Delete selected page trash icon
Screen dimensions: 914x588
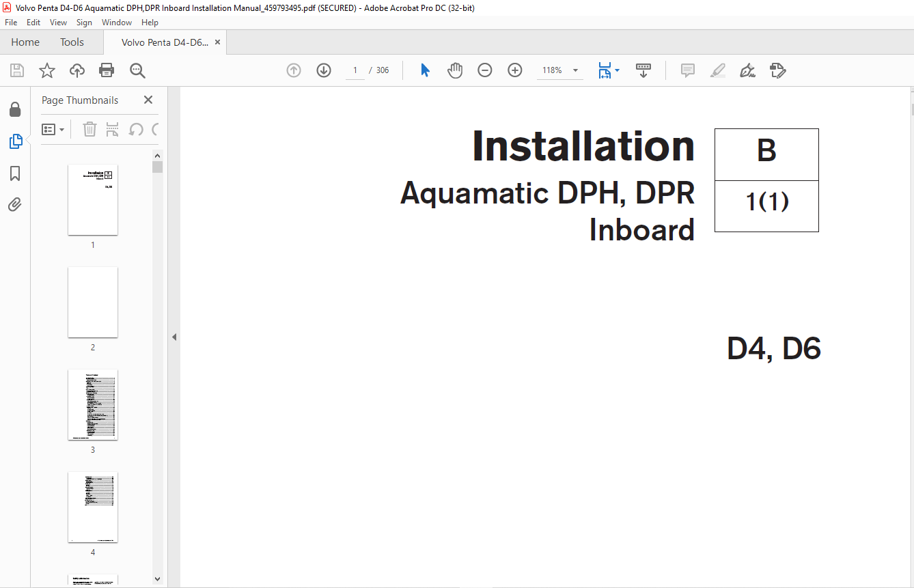89,129
